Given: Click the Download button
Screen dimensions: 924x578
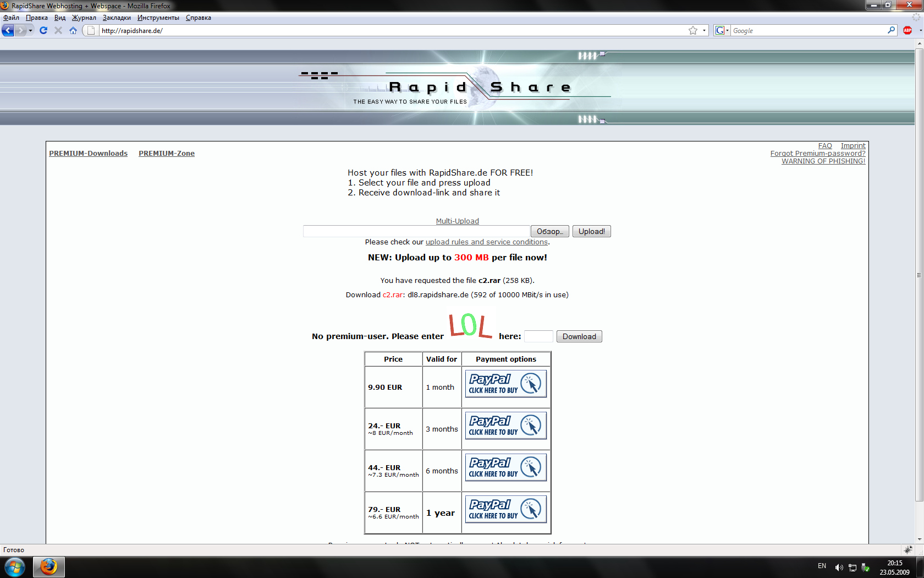Looking at the screenshot, I should [x=579, y=336].
